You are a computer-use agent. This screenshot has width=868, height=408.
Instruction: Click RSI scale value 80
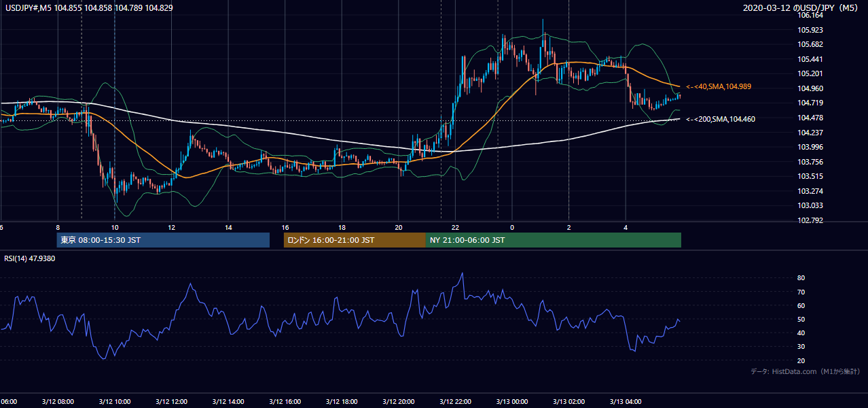pos(801,278)
